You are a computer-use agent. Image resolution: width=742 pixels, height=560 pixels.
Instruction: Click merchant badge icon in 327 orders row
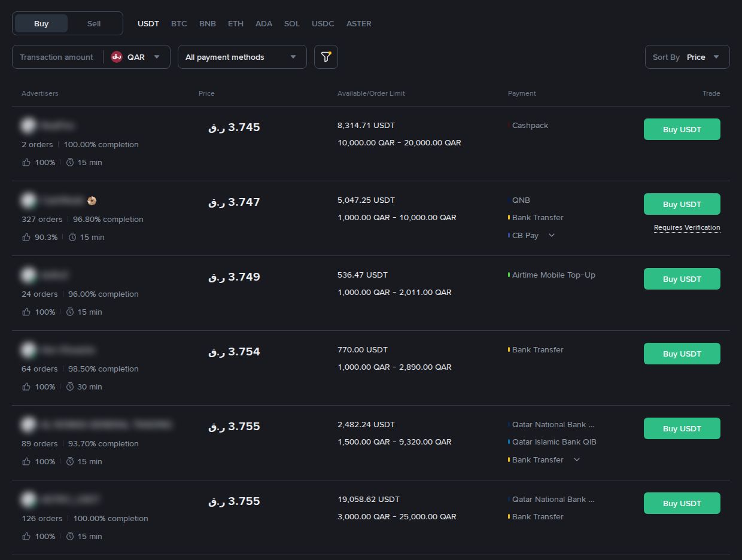point(92,200)
